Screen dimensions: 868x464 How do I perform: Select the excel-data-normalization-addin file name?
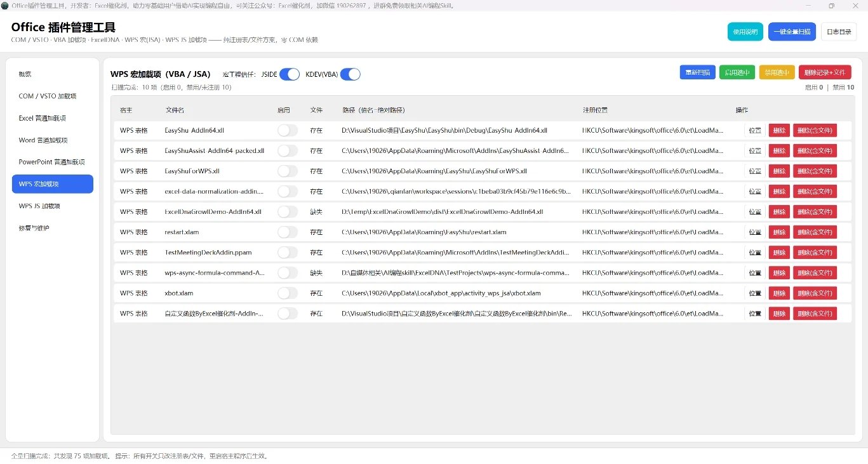214,191
